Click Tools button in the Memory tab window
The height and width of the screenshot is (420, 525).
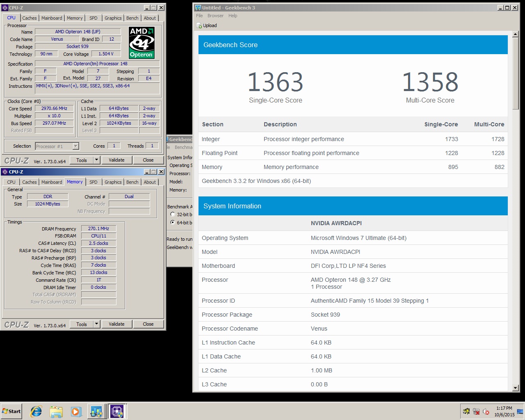point(82,324)
